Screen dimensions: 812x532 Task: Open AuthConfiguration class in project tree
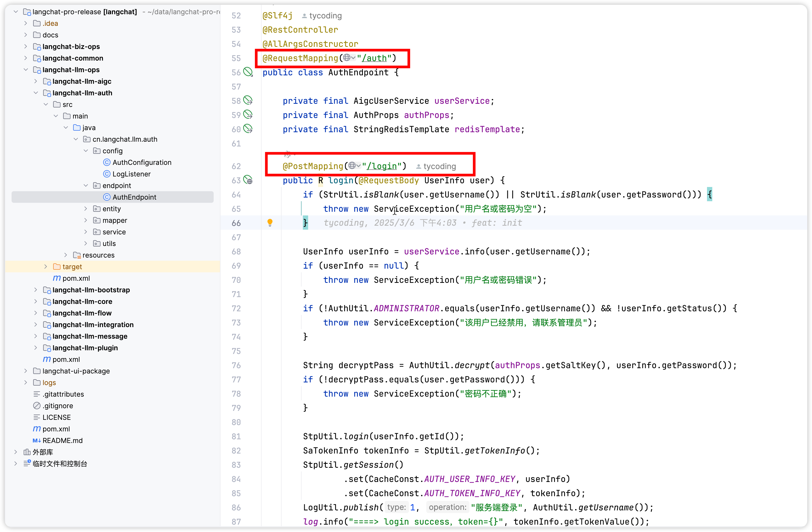point(142,162)
